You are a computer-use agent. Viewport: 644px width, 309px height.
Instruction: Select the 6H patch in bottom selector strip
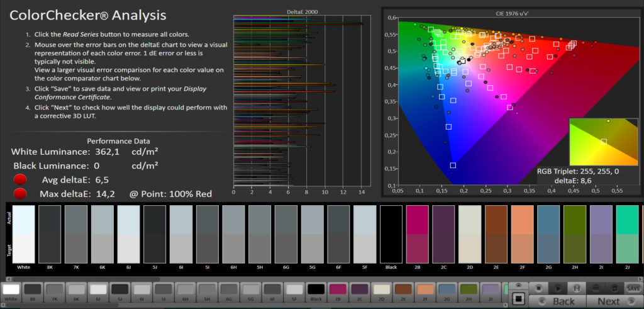tap(186, 291)
